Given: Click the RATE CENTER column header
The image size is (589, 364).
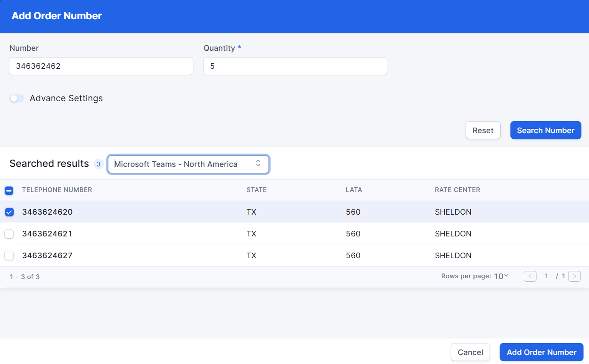Looking at the screenshot, I should 458,190.
